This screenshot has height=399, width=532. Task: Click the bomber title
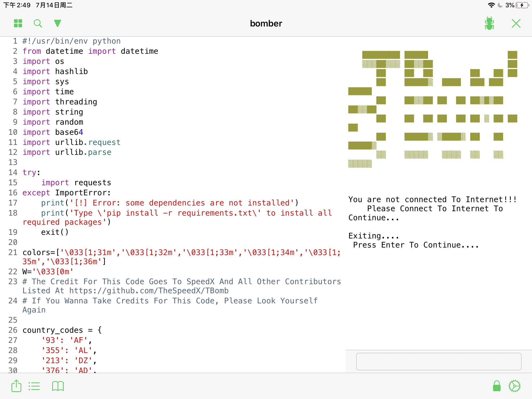[266, 24]
